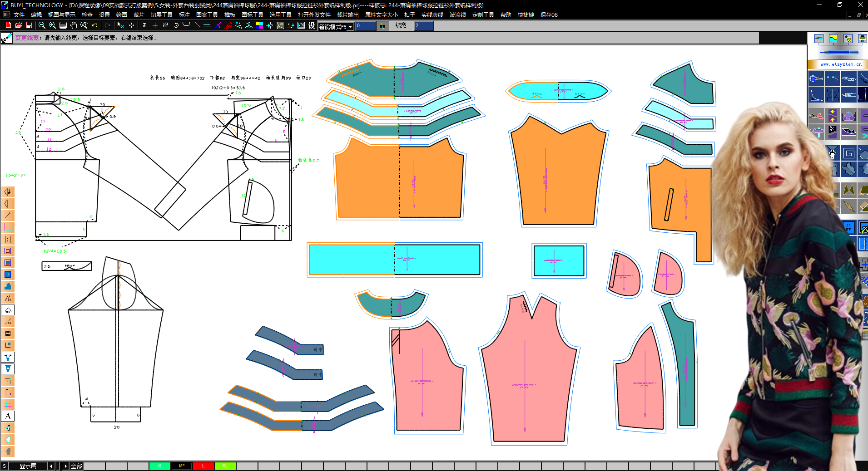868x471 pixels.
Task: Select the button/snap tool in right panel
Action: click(x=816, y=78)
